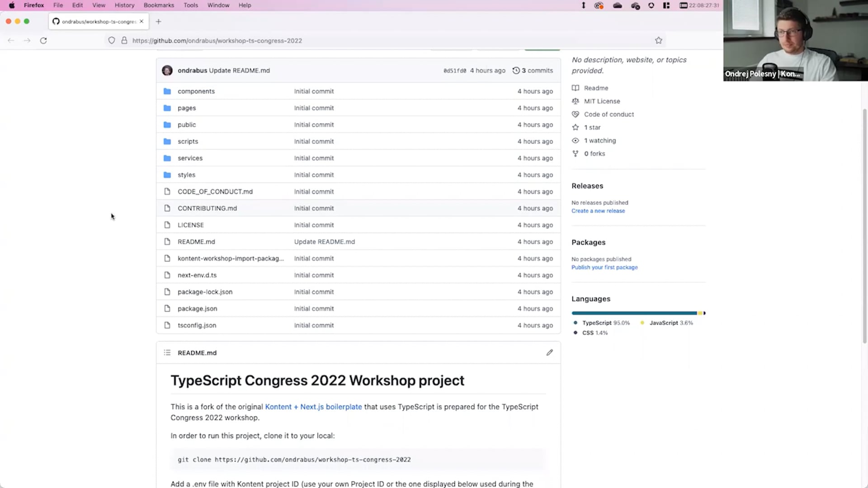Click the ondrabus avatar image
Viewport: 868px width, 488px height.
coord(167,70)
